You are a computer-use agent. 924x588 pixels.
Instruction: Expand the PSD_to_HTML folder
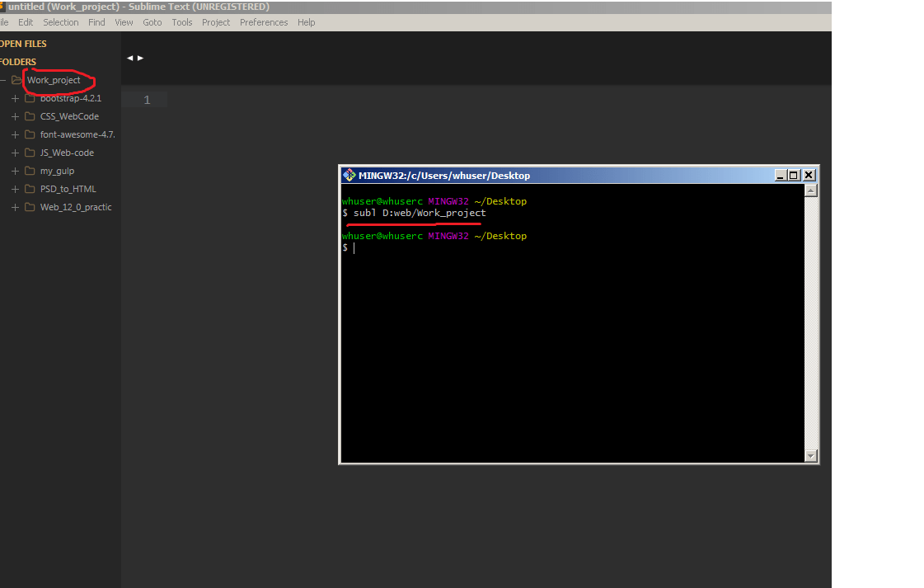16,190
